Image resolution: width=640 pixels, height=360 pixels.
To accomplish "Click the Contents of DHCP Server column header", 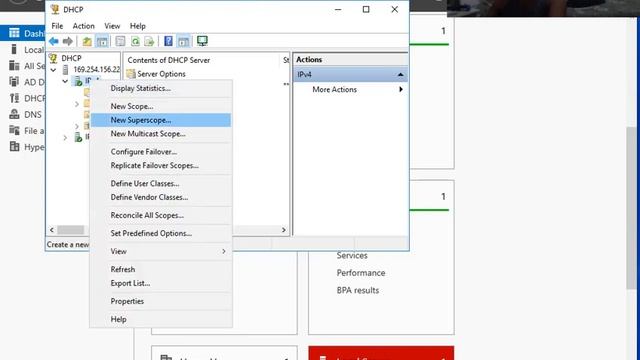I will click(x=169, y=60).
